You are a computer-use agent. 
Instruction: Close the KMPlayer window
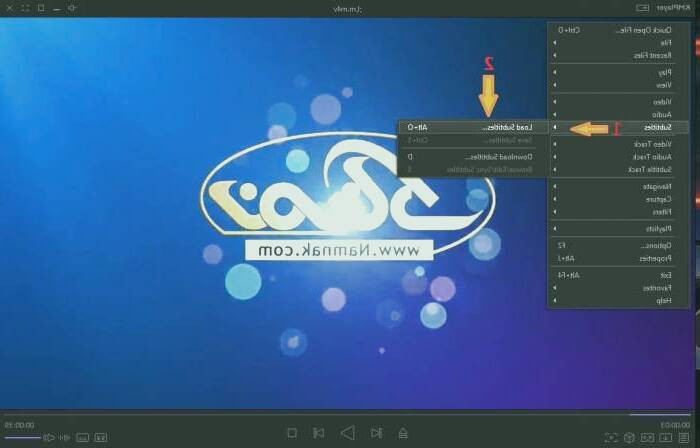tap(9, 8)
